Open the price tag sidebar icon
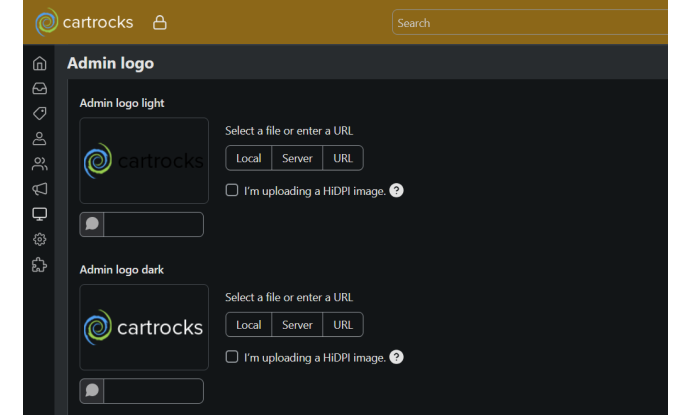 coord(40,113)
